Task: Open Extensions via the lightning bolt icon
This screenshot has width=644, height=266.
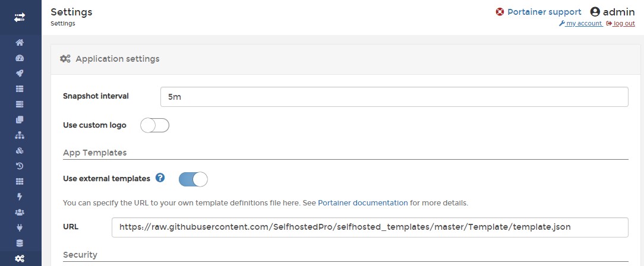Action: pos(20,197)
